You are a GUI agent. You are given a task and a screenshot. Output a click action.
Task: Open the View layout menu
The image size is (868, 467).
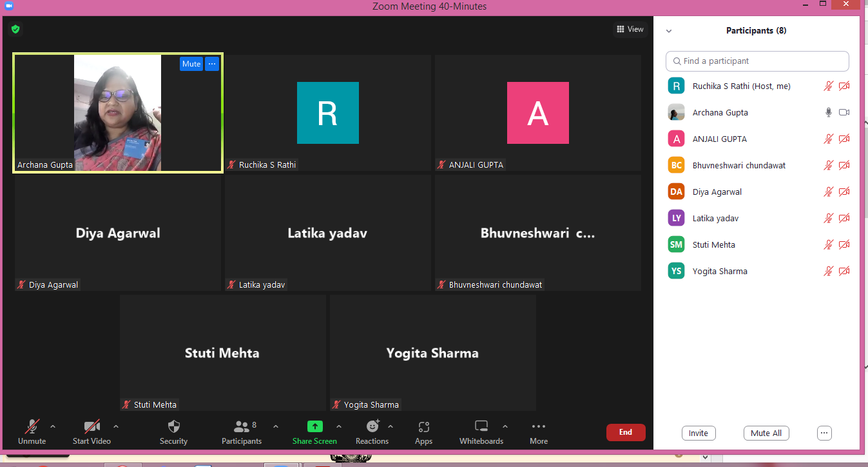coord(630,29)
